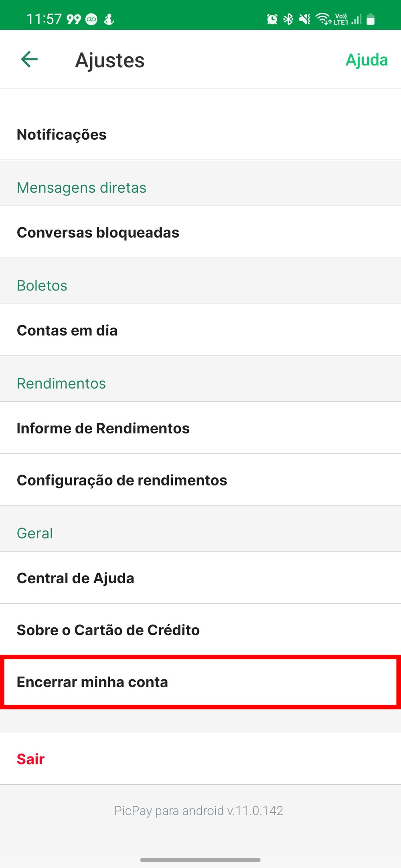Tap the Bluetooth status icon

click(x=288, y=19)
